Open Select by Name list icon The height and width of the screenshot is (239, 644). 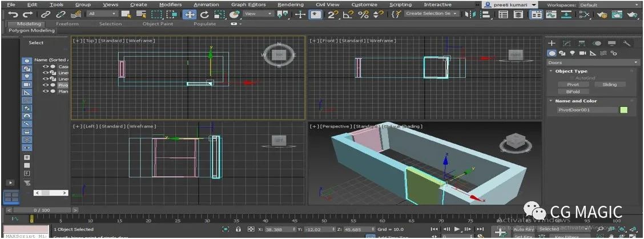(x=141, y=14)
